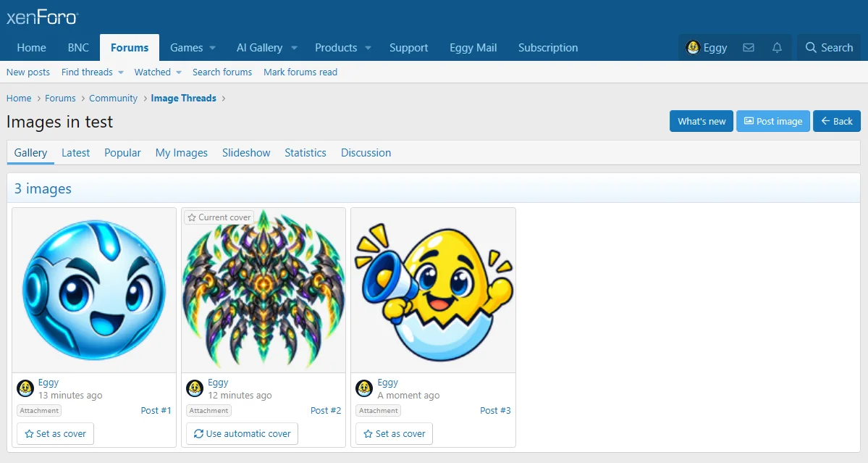Open the BNC navigation item
Screen dimensions: 868x463
coord(78,48)
